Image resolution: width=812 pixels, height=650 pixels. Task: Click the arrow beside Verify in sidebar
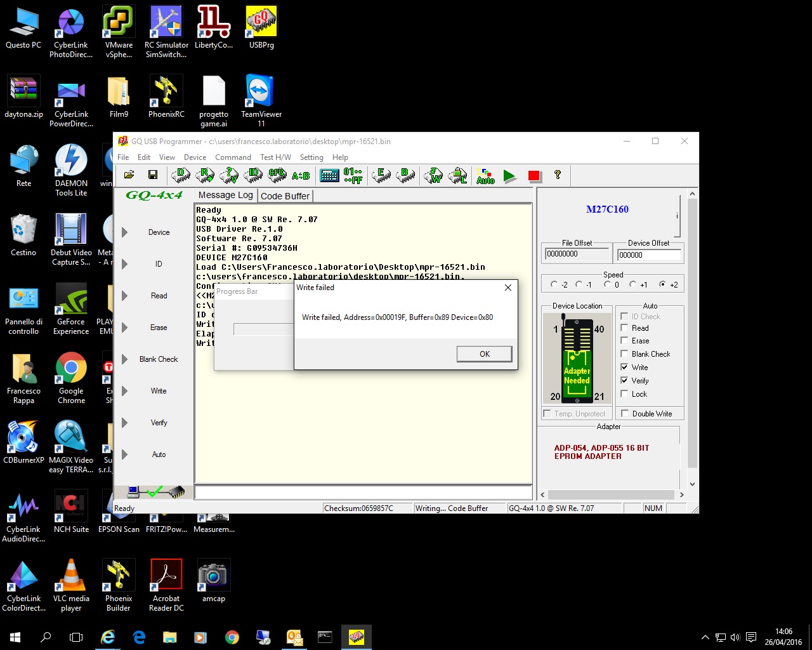[x=125, y=423]
